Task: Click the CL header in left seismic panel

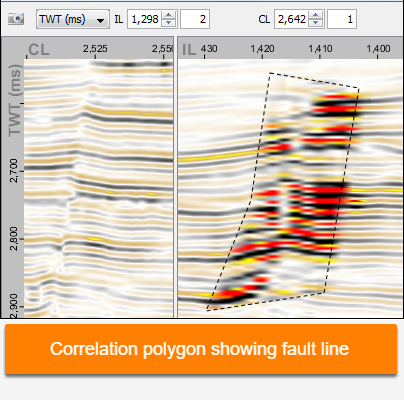Action: coord(39,50)
